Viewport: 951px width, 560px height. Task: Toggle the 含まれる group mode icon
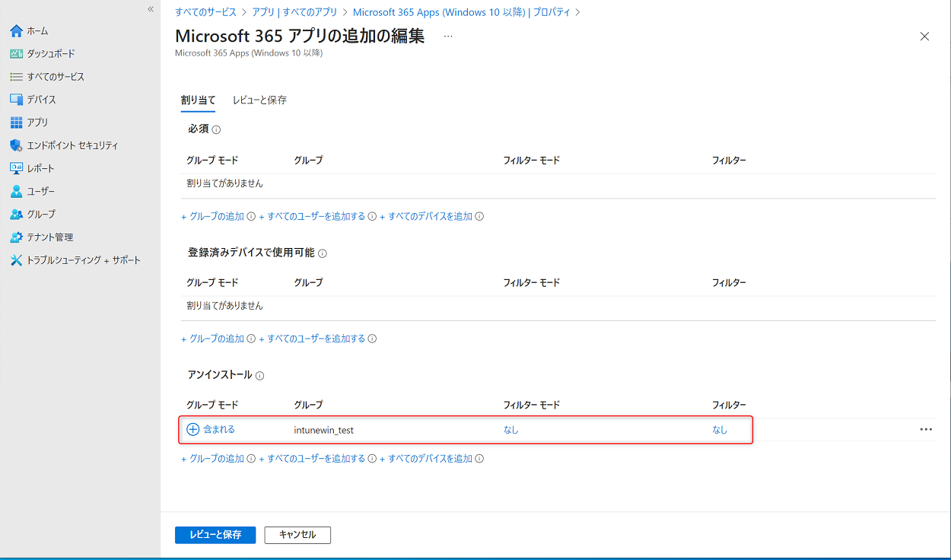(193, 429)
